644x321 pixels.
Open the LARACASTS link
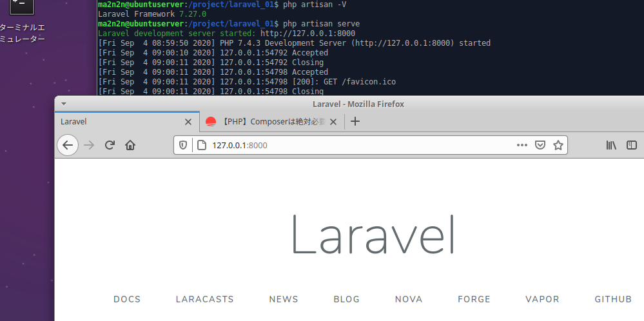click(205, 299)
